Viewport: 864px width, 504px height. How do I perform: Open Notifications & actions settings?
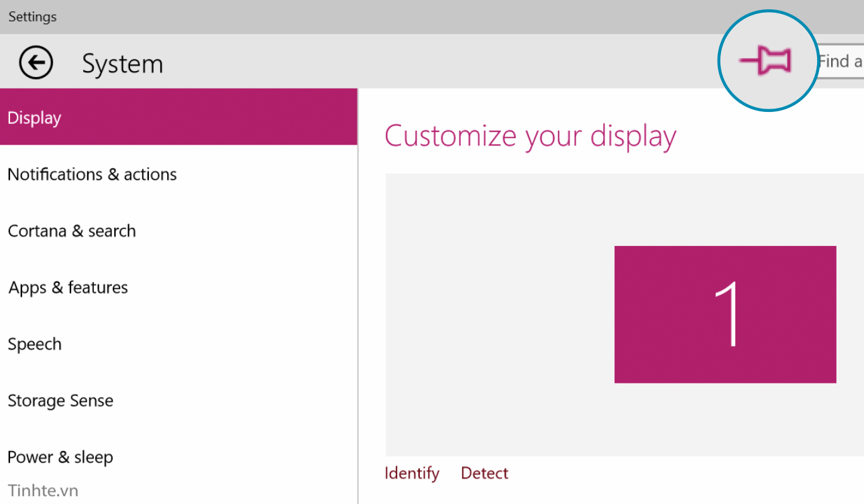(178, 174)
